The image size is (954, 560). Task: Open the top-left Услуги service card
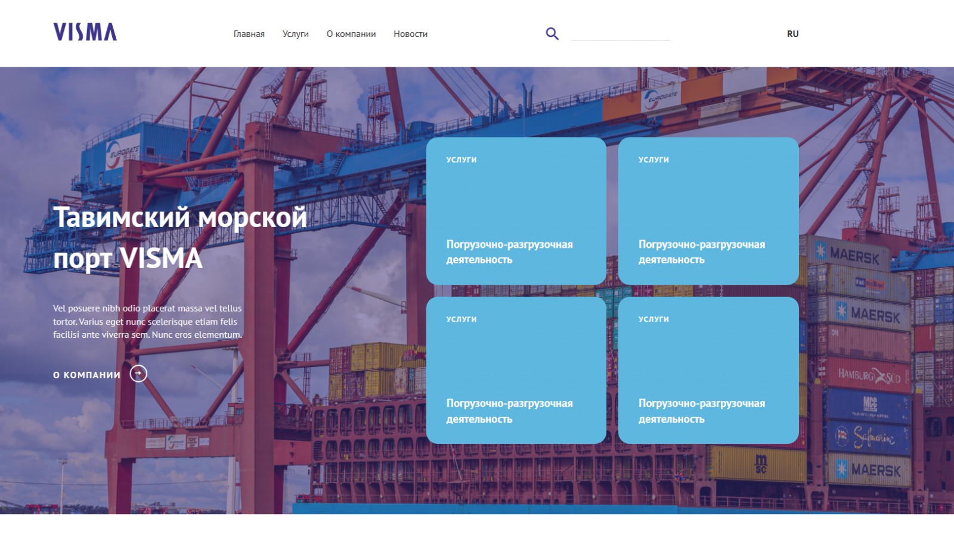click(516, 211)
